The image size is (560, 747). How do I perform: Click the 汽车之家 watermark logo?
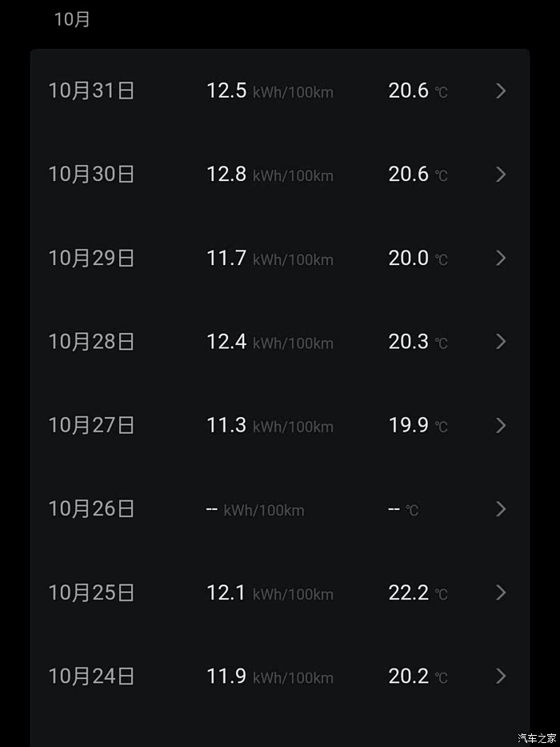point(537,737)
